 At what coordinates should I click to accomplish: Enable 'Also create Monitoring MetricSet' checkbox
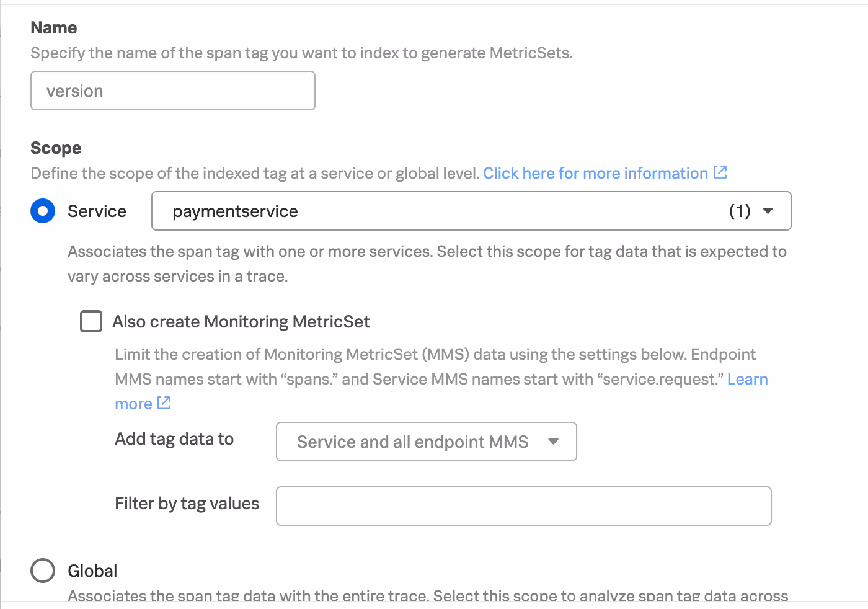(91, 322)
